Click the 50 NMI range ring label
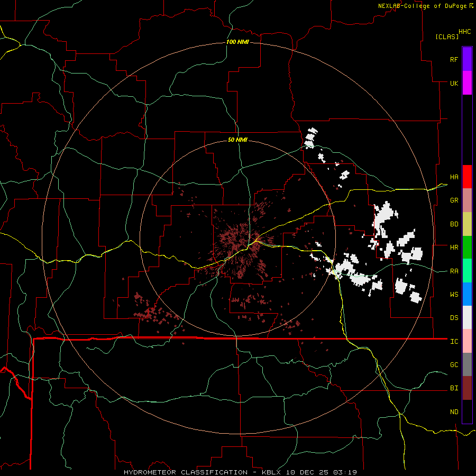This screenshot has height=476, width=476. (x=237, y=140)
